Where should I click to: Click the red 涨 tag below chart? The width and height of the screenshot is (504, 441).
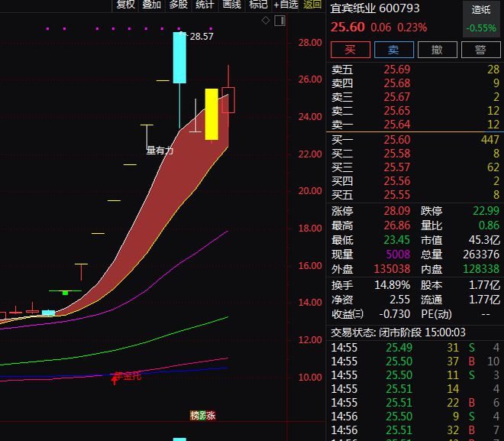point(212,416)
